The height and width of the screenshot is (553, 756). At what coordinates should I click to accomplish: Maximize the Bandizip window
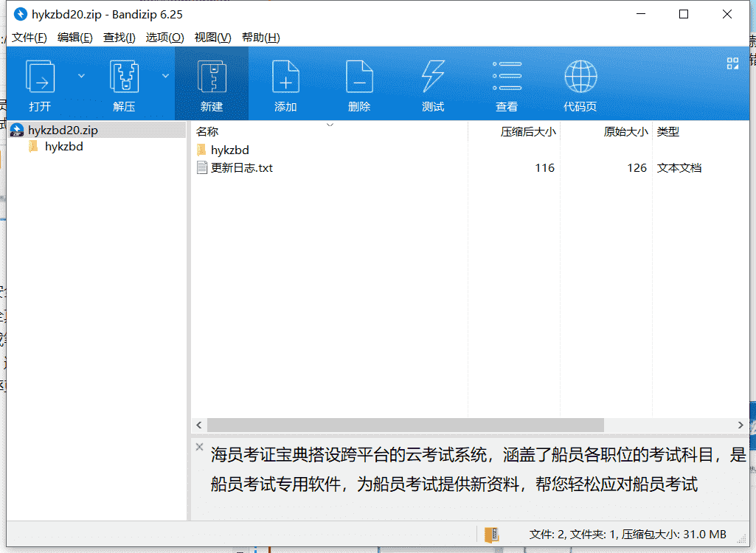coord(683,14)
